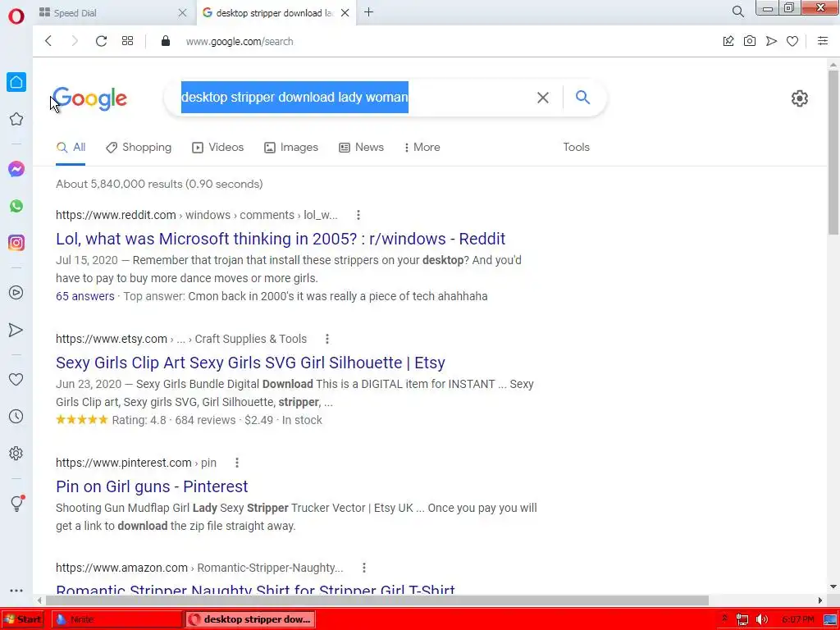Click the Google logo
Screen dimensions: 840x630
[x=90, y=98]
